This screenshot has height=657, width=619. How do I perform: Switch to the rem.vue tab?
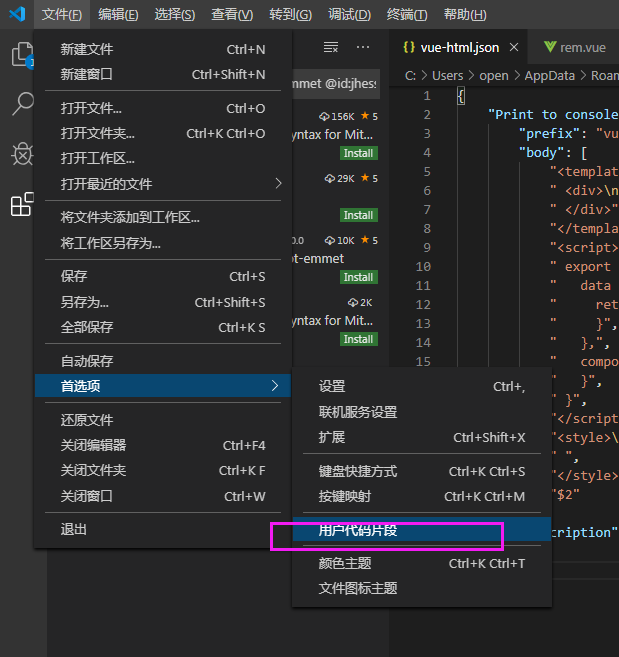click(576, 47)
